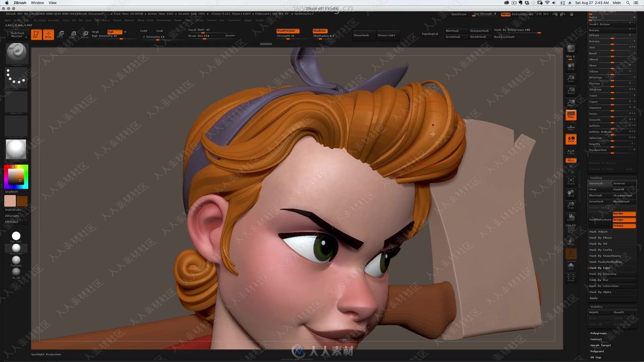
Task: Click Clear in the Masking panel
Action: pyautogui.click(x=600, y=189)
